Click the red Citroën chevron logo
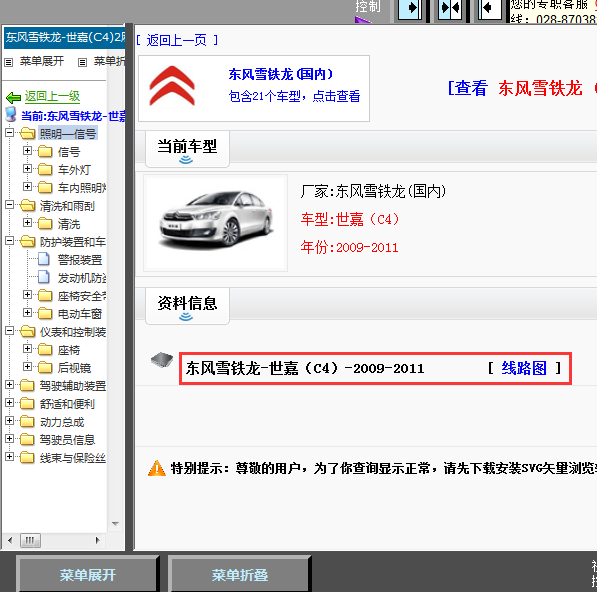 click(x=172, y=86)
